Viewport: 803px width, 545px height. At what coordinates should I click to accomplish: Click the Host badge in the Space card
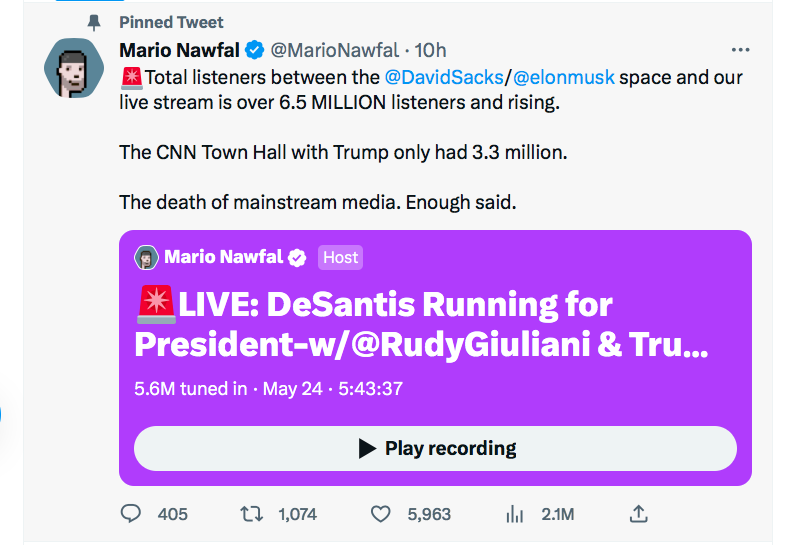pyautogui.click(x=340, y=257)
